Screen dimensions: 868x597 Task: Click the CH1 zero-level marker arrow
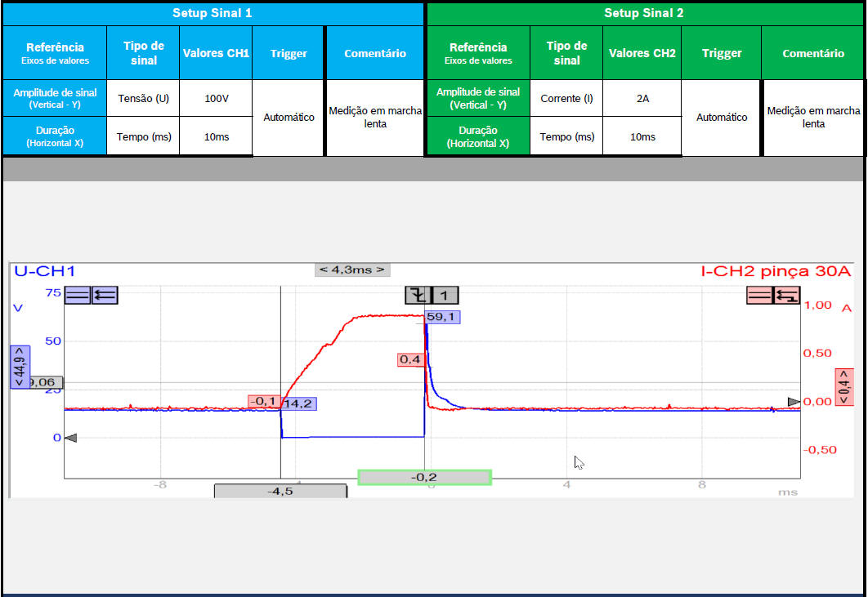(x=70, y=439)
